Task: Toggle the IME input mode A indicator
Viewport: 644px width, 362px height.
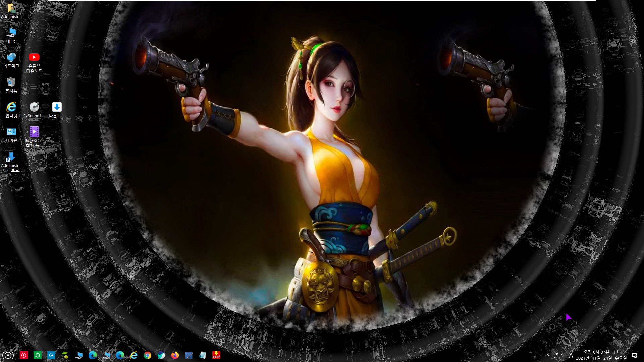Action: click(571, 355)
